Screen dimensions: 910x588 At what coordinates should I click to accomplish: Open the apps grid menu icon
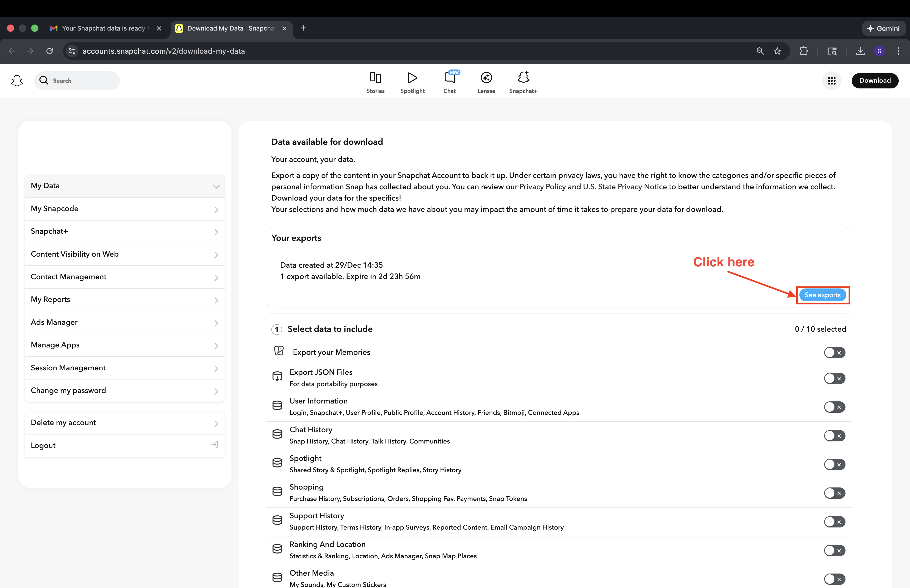(x=831, y=81)
